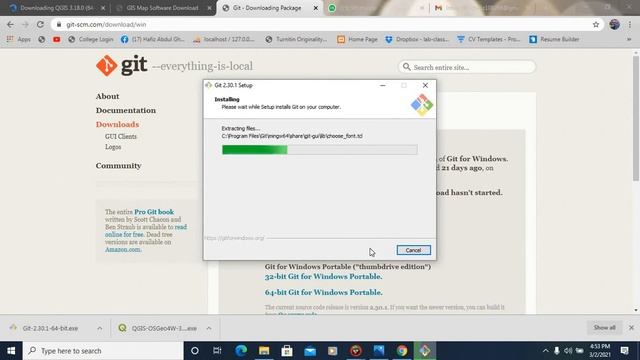
Task: Open the Documentation page link
Action: click(x=126, y=110)
